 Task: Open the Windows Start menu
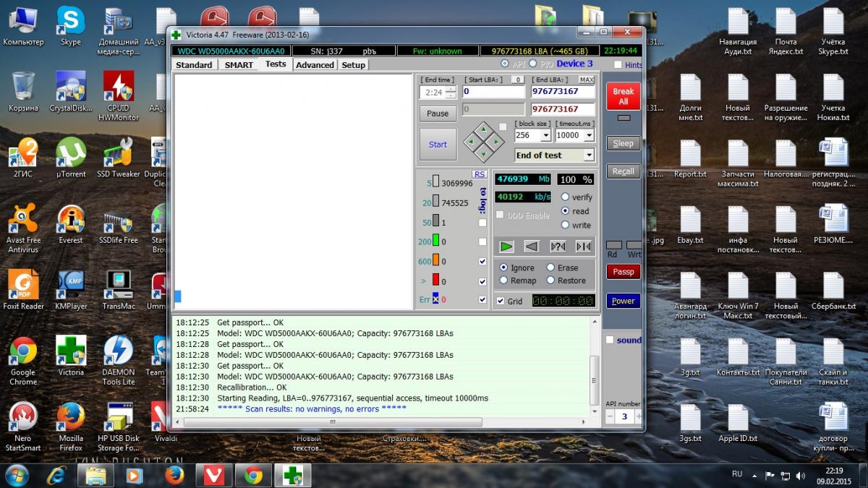16,475
